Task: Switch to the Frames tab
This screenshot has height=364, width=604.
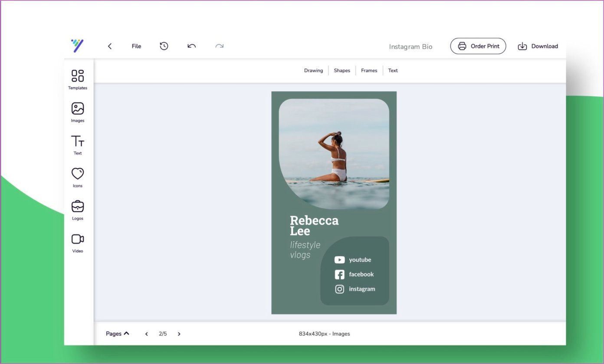Action: 369,70
